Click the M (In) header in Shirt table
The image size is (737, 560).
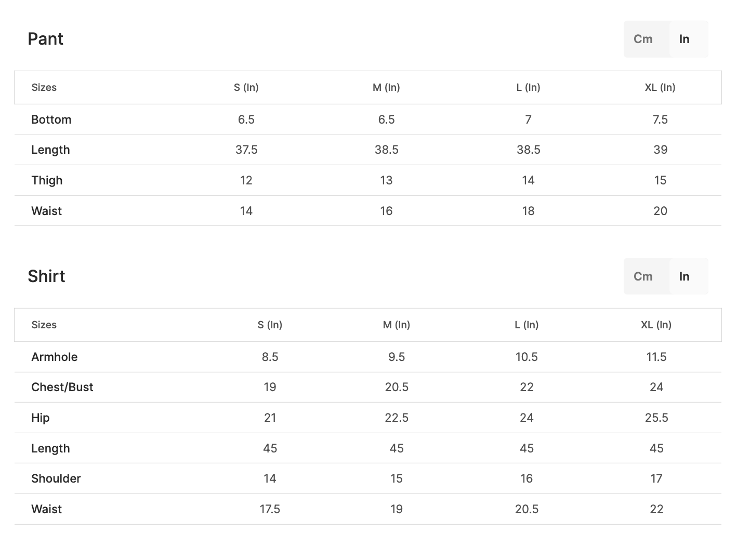396,325
